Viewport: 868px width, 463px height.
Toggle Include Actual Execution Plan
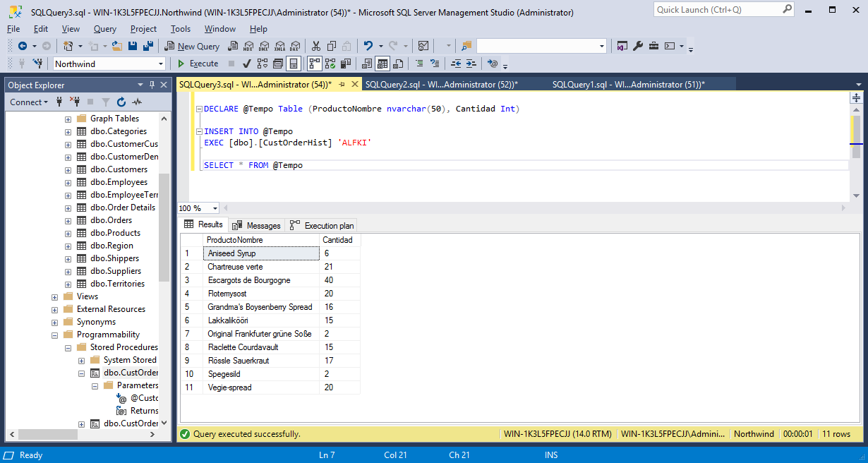(x=315, y=64)
